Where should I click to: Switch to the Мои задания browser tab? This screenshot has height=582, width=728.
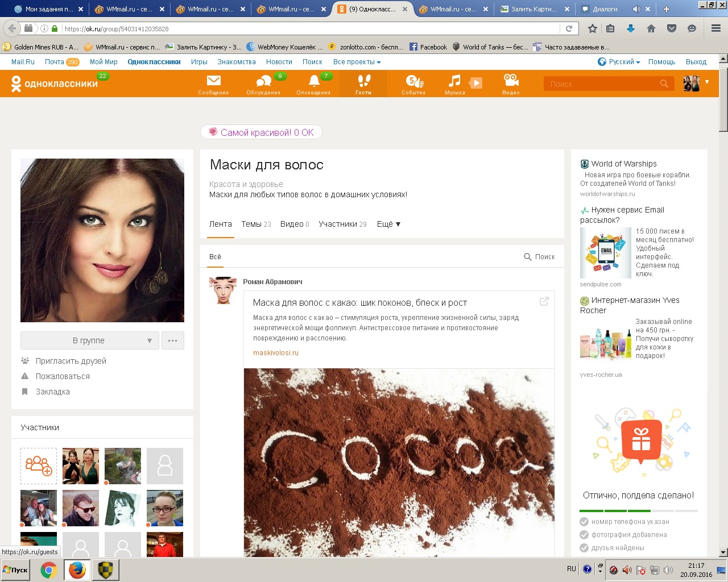point(48,9)
